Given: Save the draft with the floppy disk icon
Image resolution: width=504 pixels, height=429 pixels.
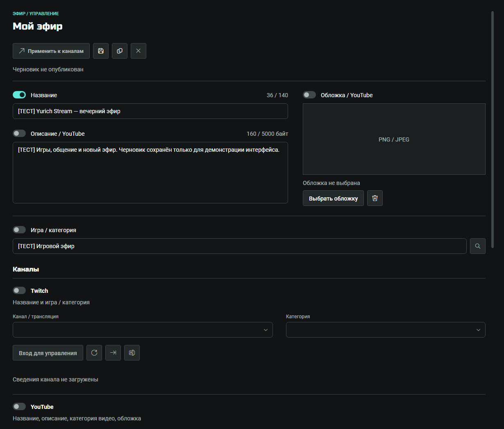Looking at the screenshot, I should [x=101, y=51].
